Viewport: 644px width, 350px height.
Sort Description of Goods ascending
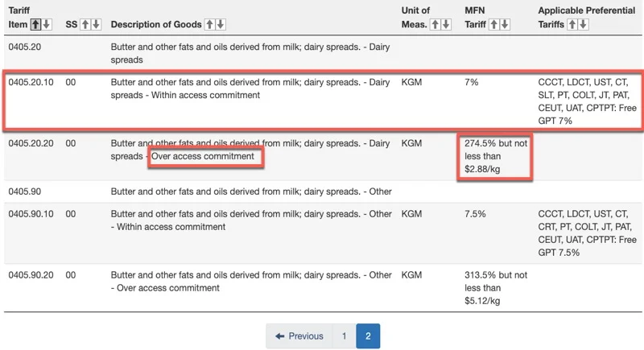click(210, 24)
